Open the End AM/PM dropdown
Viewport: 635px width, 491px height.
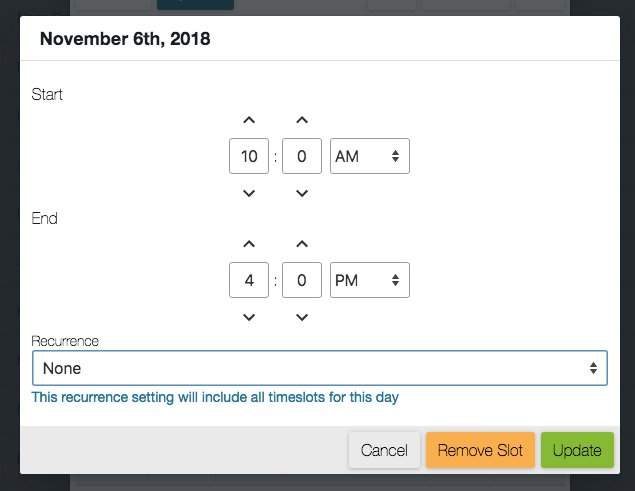pyautogui.click(x=369, y=281)
